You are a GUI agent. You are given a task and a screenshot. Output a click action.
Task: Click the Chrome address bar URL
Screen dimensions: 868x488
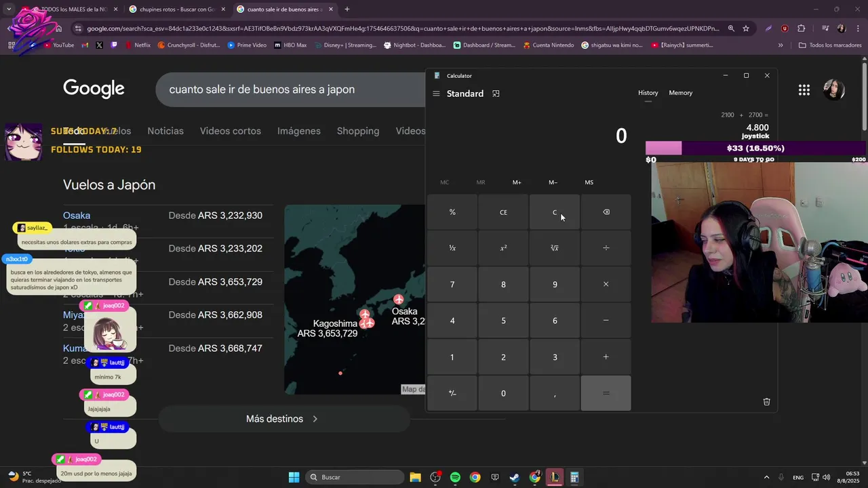tap(403, 28)
